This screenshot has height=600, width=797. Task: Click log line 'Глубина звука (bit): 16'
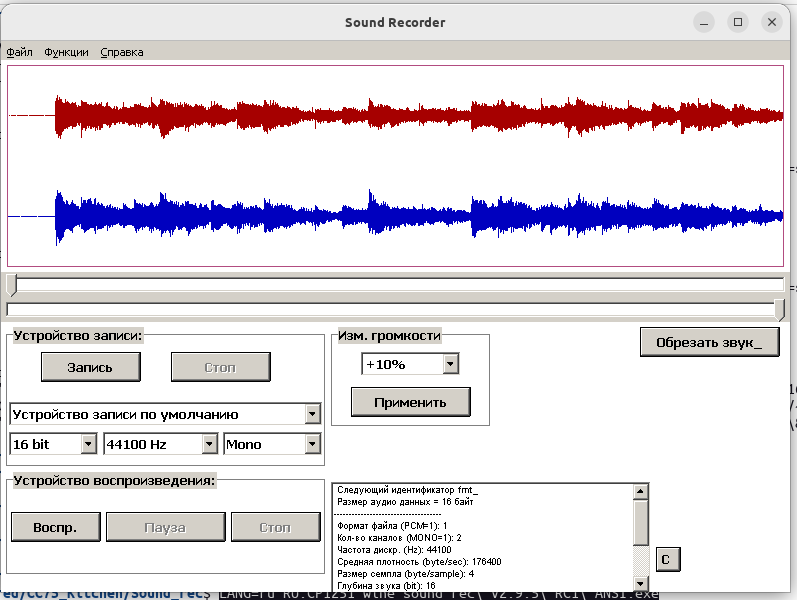pyautogui.click(x=386, y=586)
